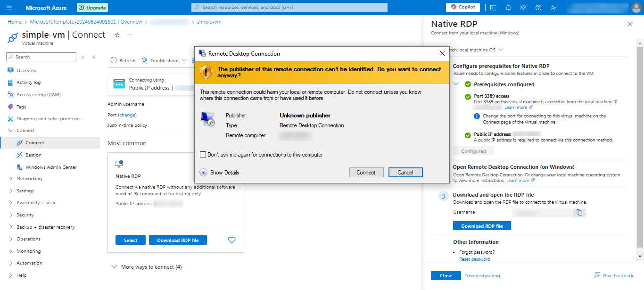Expand Show Details in the dialog
This screenshot has height=290, width=644.
[204, 173]
